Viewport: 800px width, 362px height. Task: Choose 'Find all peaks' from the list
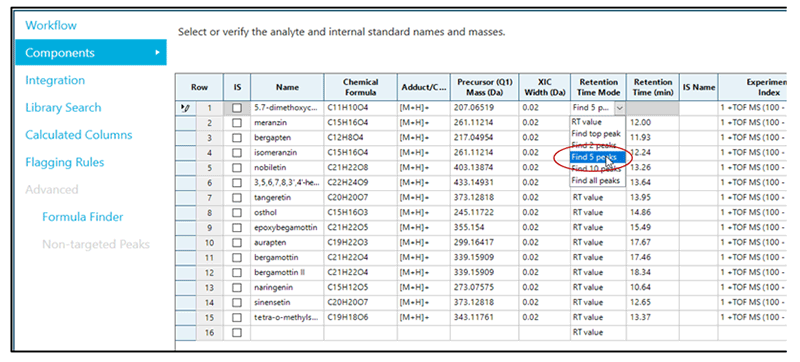coord(595,180)
